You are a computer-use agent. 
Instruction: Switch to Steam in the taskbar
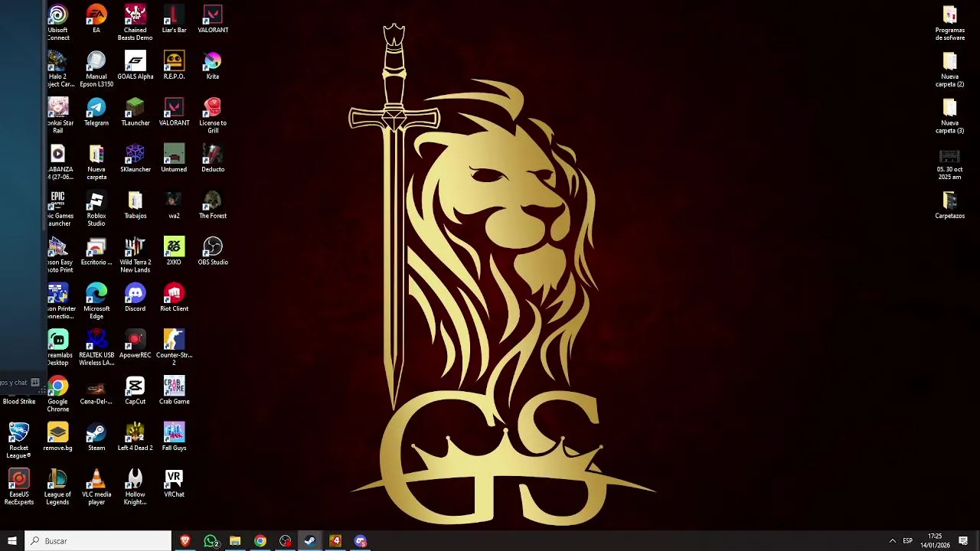(x=310, y=541)
